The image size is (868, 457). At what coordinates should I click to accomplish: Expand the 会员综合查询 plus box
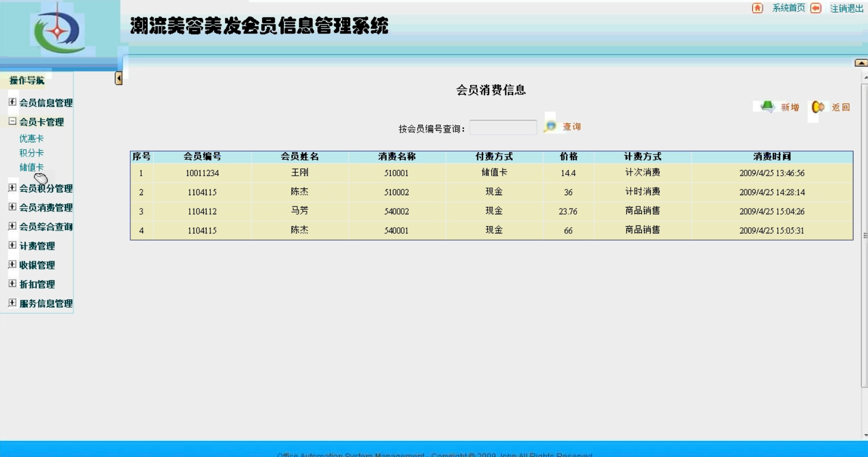click(12, 225)
